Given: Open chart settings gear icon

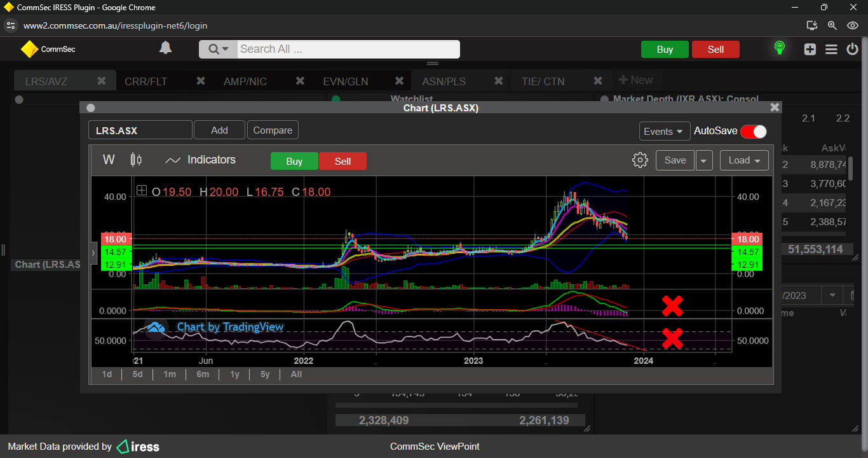Looking at the screenshot, I should pos(640,160).
